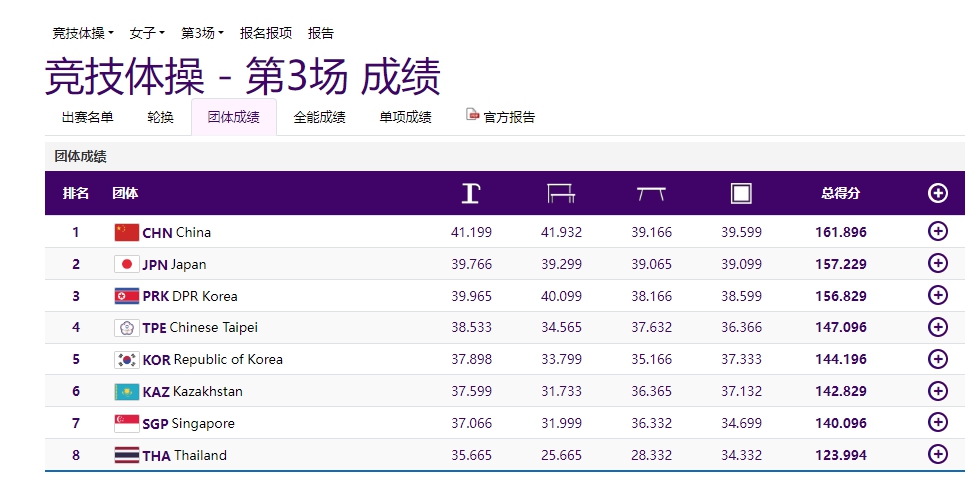Switch to the 单项成绩 tab
The height and width of the screenshot is (503, 975).
click(x=405, y=117)
